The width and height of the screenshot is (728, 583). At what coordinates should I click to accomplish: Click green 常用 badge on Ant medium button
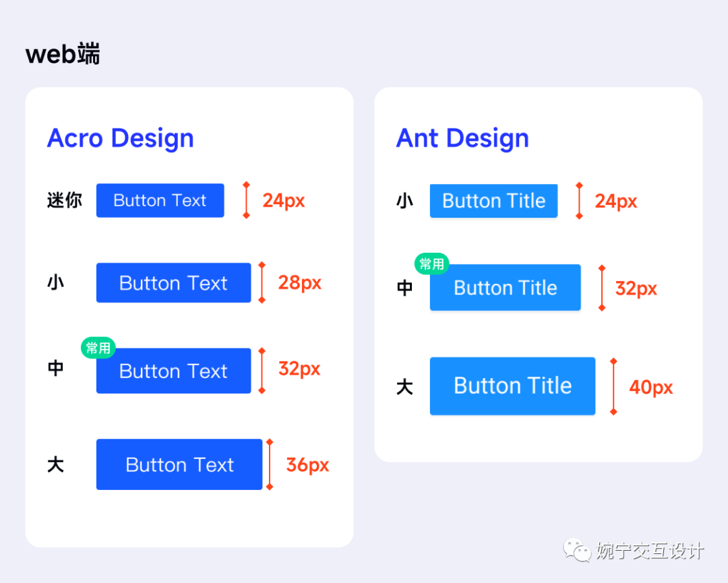pyautogui.click(x=432, y=264)
